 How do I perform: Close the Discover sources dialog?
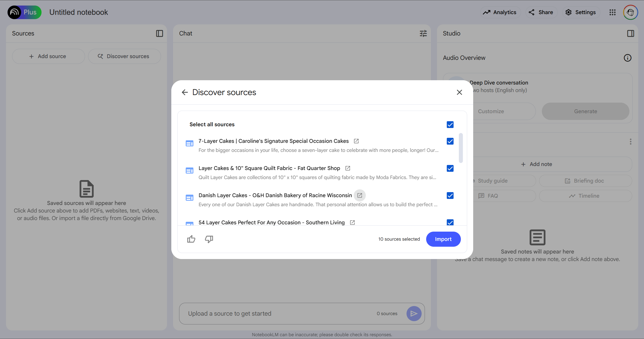459,92
